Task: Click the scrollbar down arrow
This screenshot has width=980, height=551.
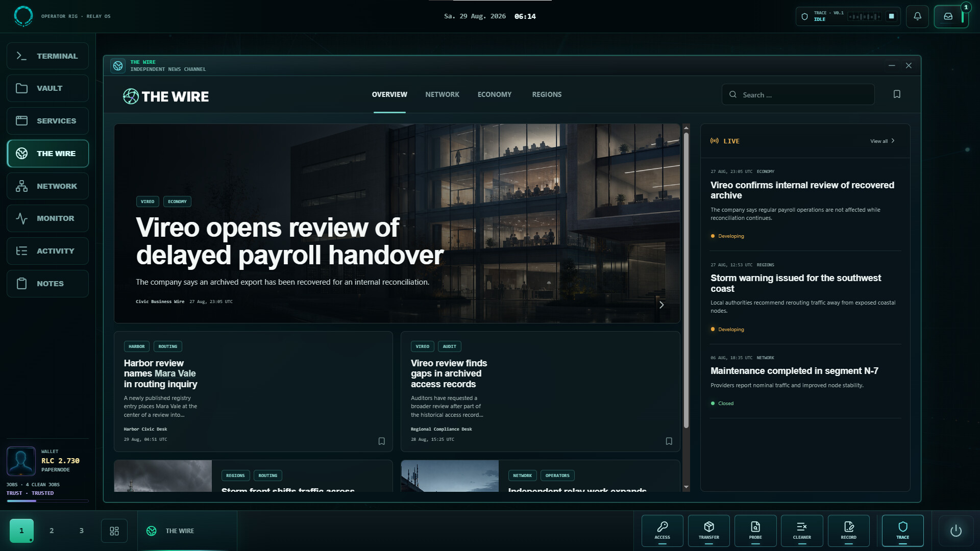Action: (x=686, y=487)
